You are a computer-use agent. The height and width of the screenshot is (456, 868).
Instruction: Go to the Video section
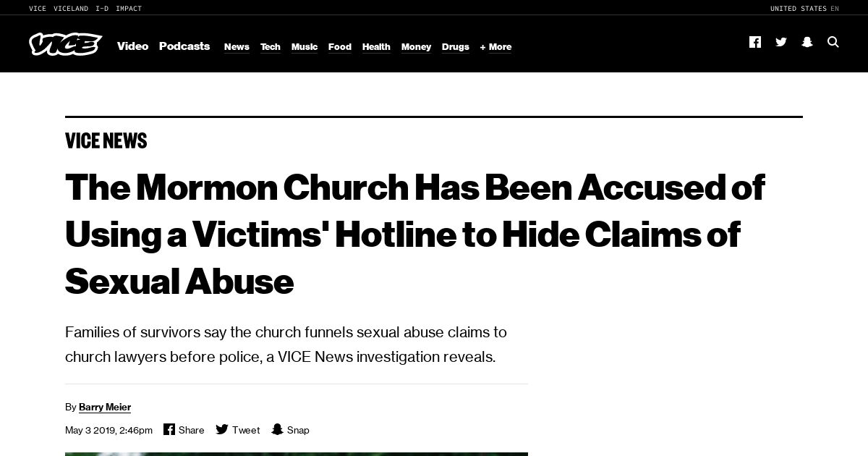(132, 46)
